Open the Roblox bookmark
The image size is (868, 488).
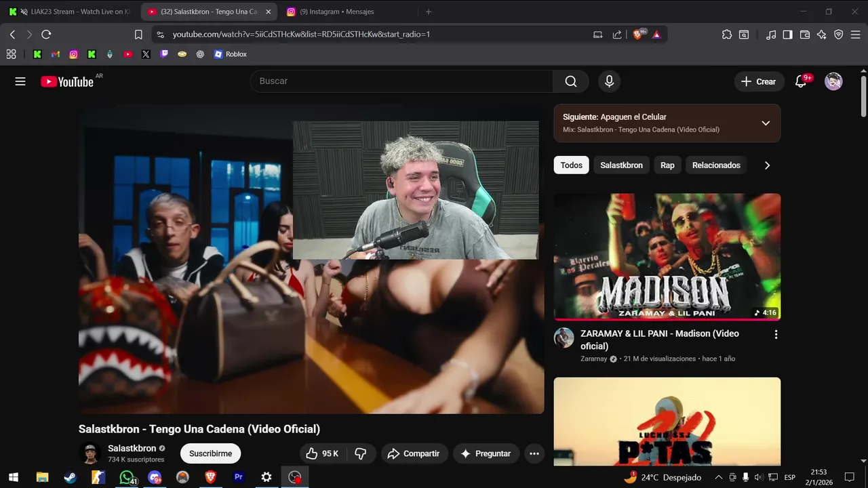point(230,54)
